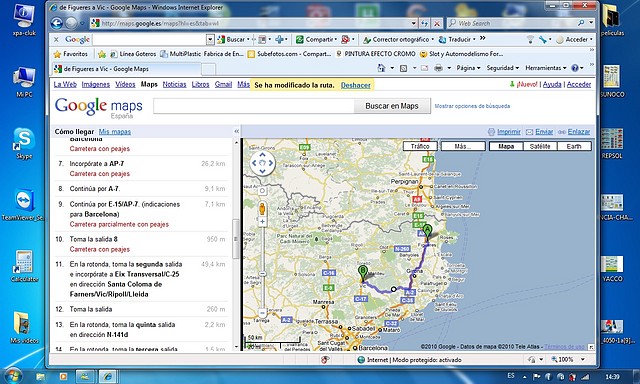Image resolution: width=640 pixels, height=384 pixels.
Task: Click the Enviar link above the map
Action: tap(544, 131)
